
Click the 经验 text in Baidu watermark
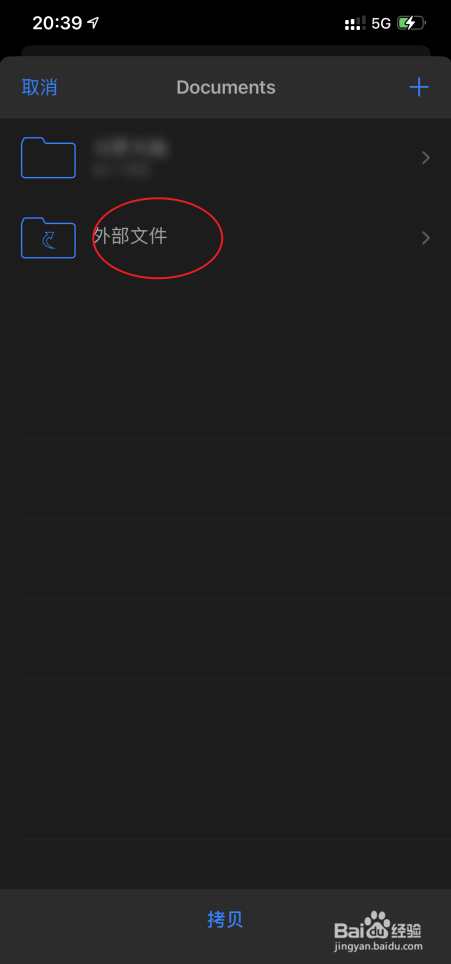coord(407,930)
